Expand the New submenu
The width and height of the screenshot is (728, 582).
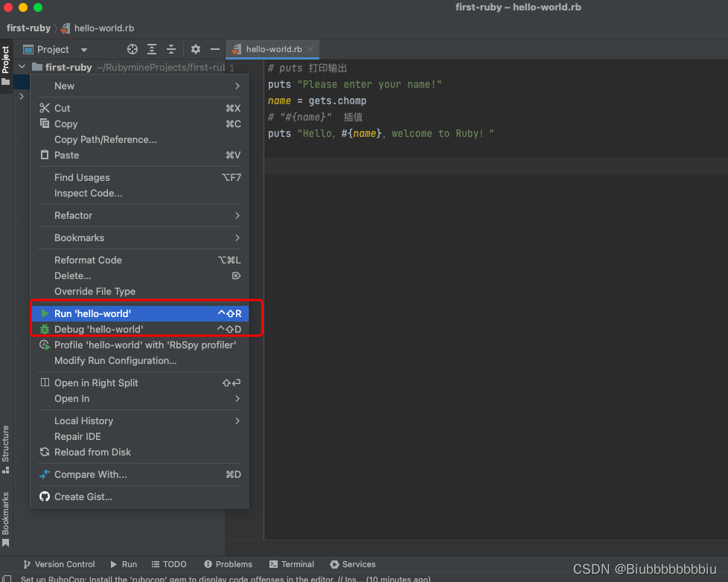tap(63, 86)
